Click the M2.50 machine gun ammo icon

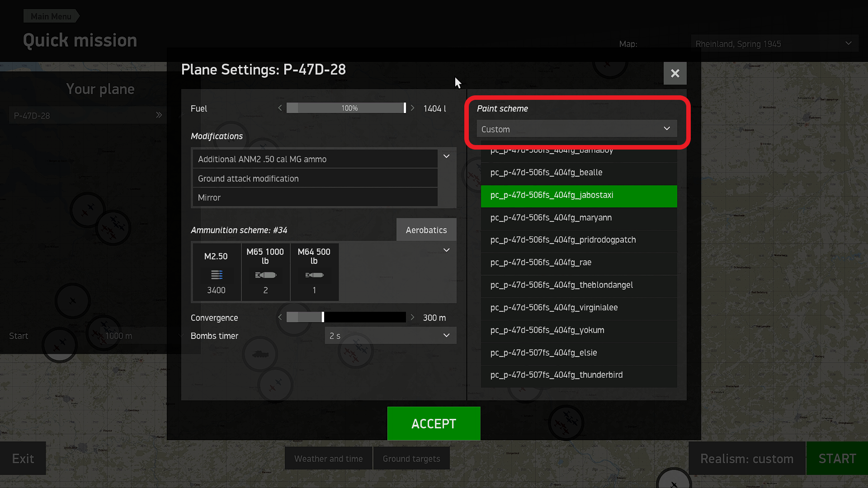pyautogui.click(x=217, y=275)
